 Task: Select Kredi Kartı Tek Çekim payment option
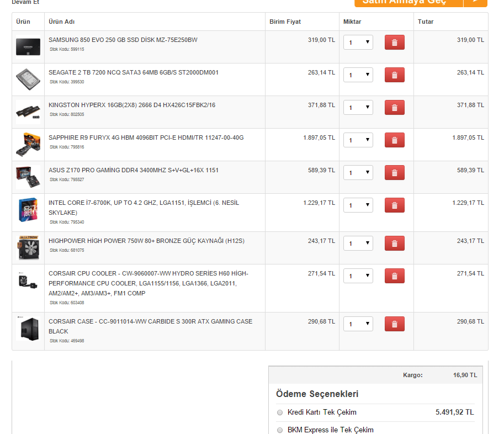pyautogui.click(x=280, y=412)
